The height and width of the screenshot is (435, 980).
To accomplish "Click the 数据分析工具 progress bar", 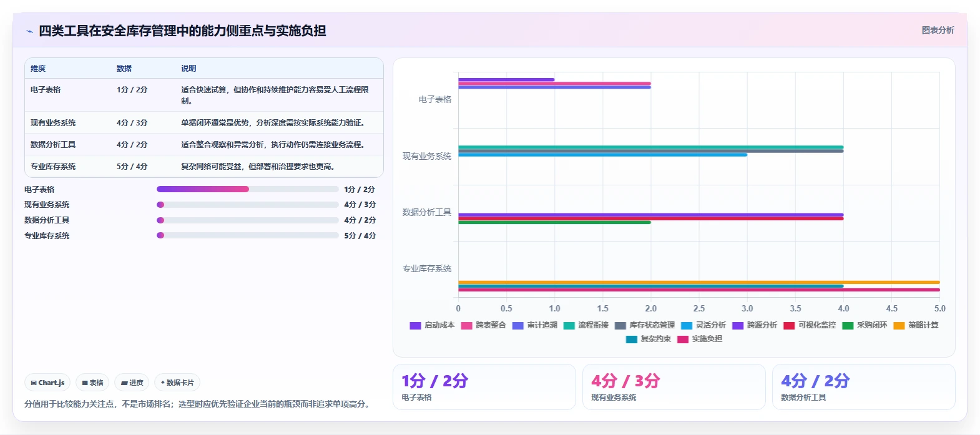I will click(x=247, y=220).
